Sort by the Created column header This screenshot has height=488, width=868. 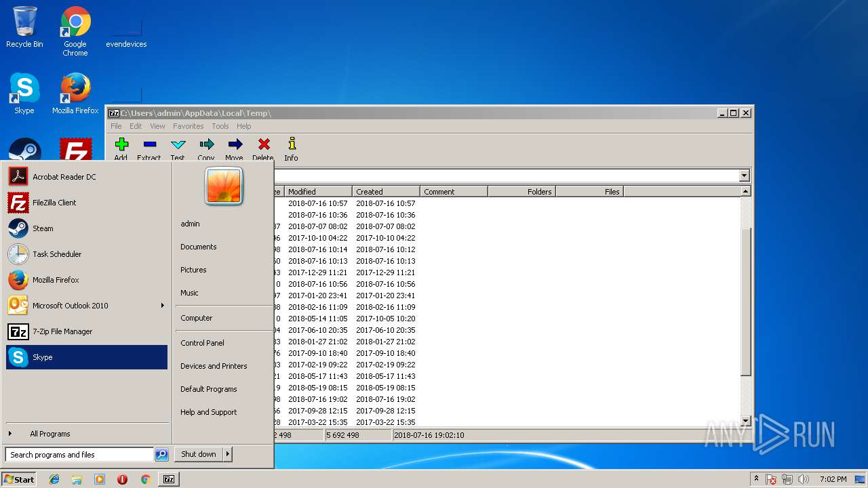click(386, 192)
